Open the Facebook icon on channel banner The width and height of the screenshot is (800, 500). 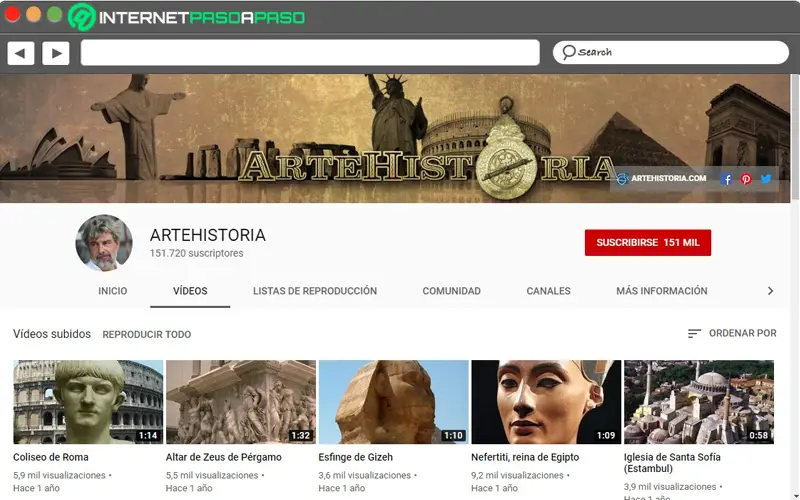coord(727,179)
